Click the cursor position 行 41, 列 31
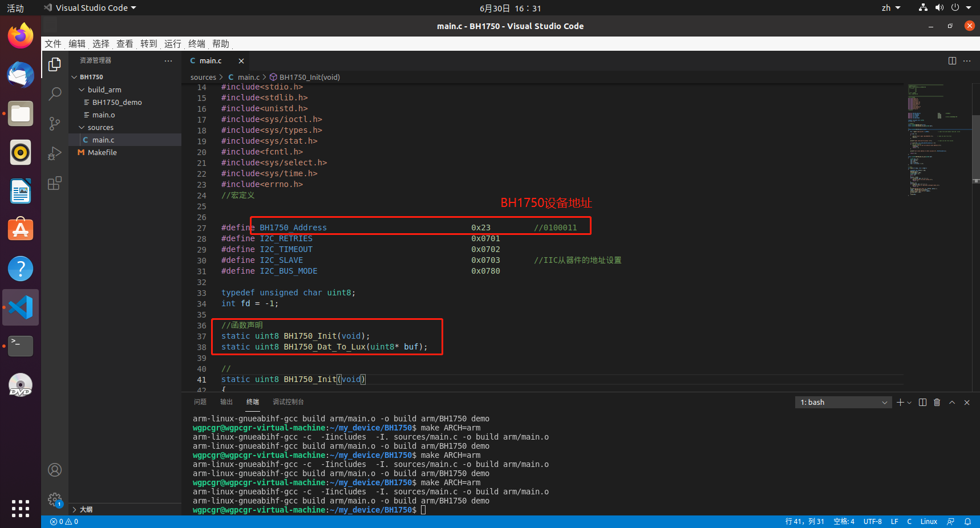The width and height of the screenshot is (980, 528). click(805, 522)
